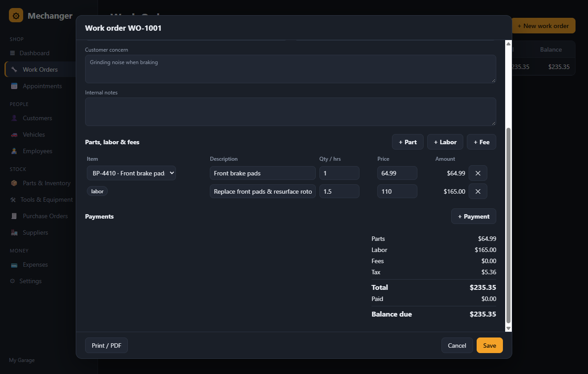Cancel editing the work order
This screenshot has height=374, width=588.
click(457, 346)
